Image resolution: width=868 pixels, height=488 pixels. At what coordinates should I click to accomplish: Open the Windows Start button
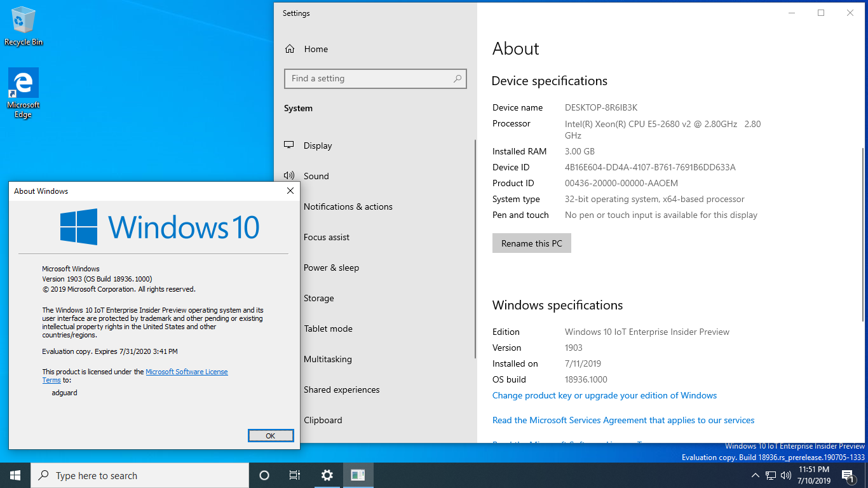(x=15, y=475)
